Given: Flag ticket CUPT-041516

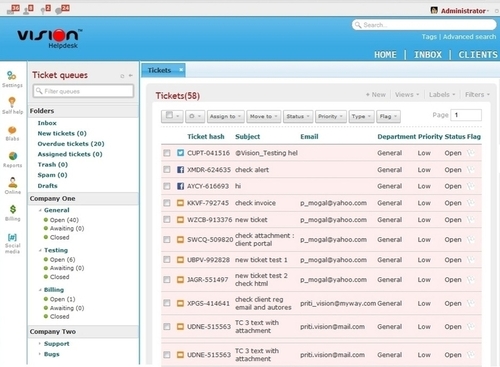Looking at the screenshot, I should [471, 153].
